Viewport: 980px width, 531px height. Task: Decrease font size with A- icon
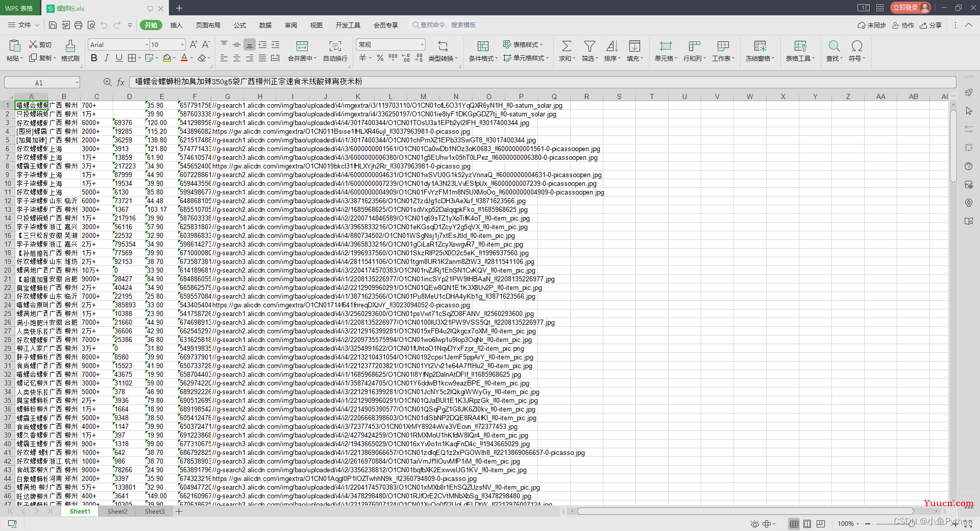click(x=206, y=44)
